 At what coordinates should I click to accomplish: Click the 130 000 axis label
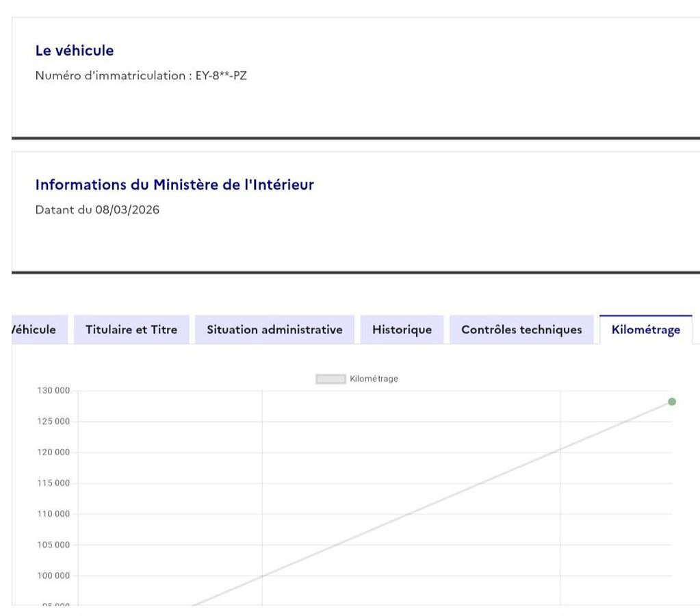[x=53, y=390]
